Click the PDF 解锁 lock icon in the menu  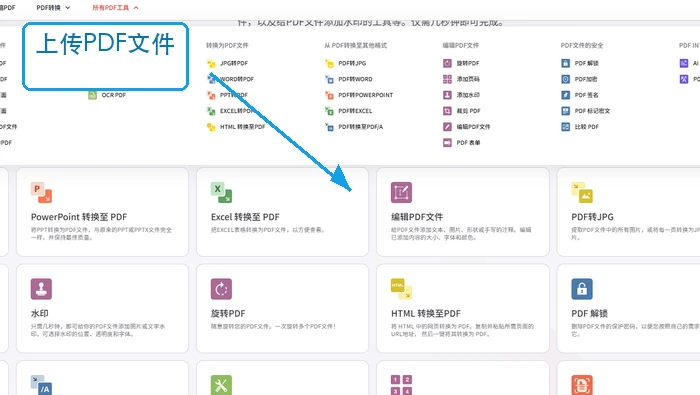coord(566,63)
